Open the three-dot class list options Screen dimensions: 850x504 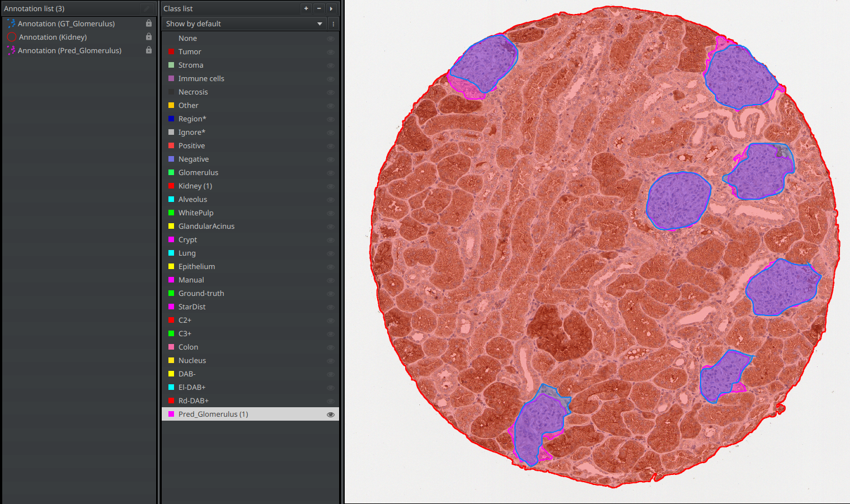pos(334,24)
